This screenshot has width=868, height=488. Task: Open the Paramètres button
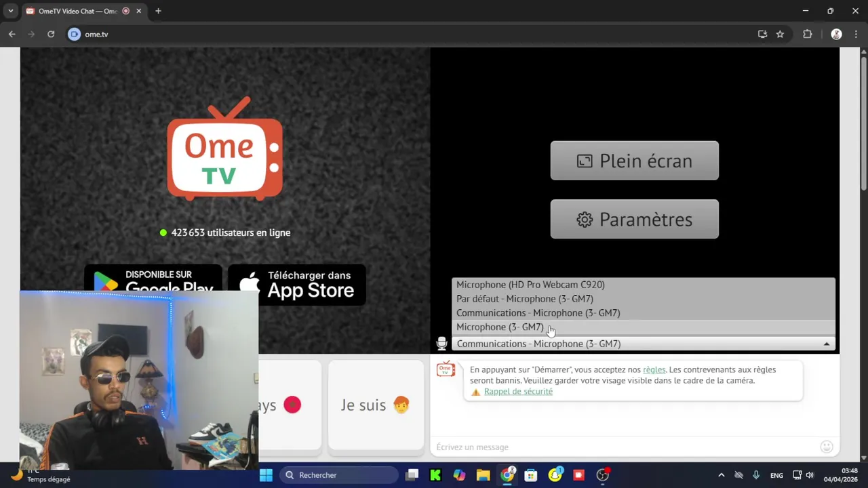634,219
